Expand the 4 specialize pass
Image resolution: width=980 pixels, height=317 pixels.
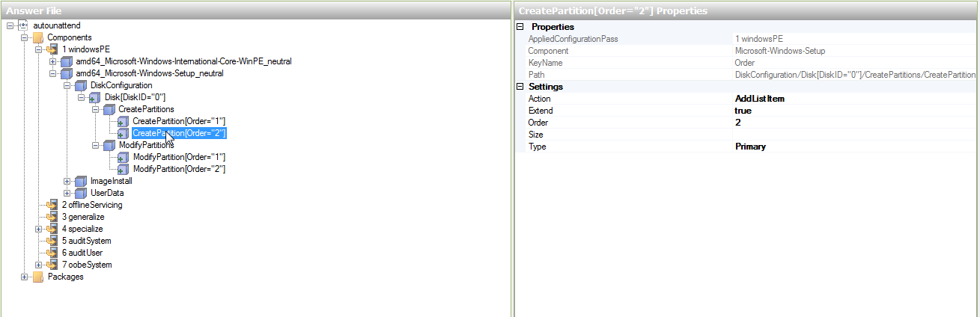38,229
